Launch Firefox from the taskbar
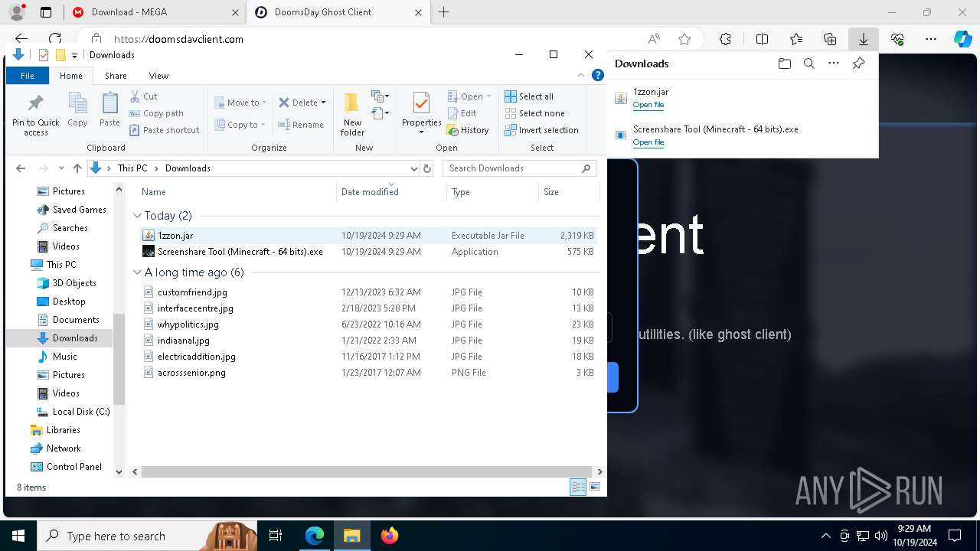The width and height of the screenshot is (980, 551). pyautogui.click(x=389, y=536)
